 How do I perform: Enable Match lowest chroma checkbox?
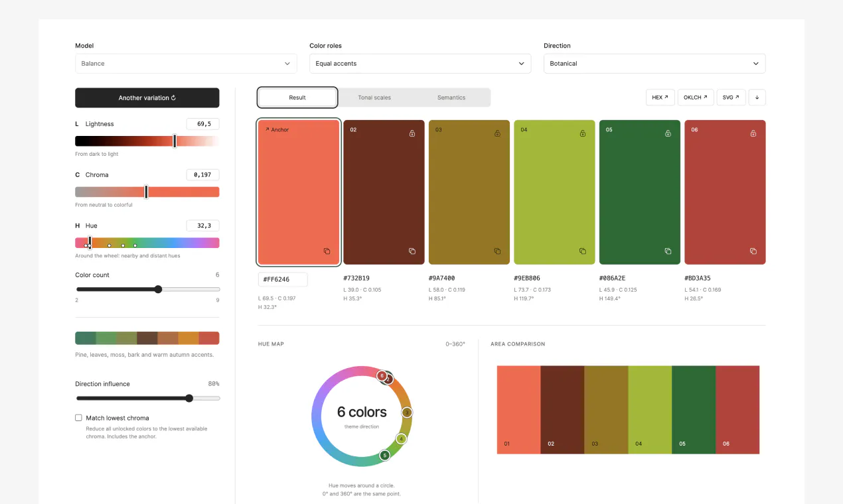tap(78, 418)
